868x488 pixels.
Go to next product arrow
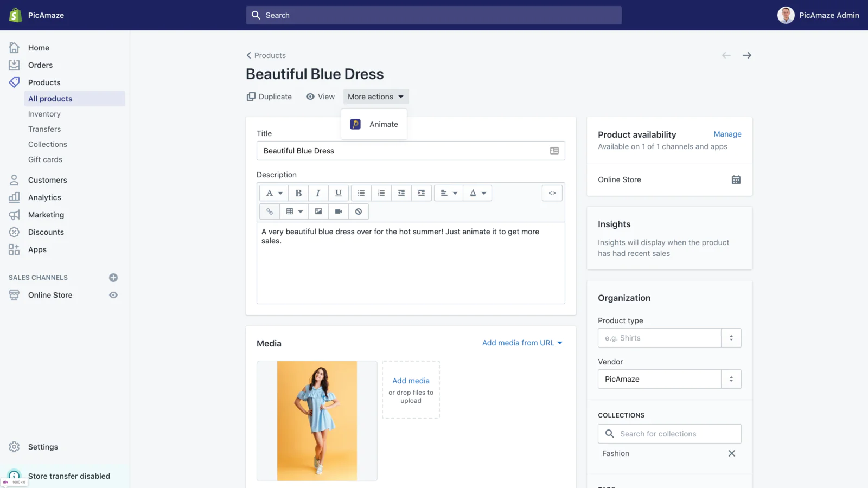[747, 55]
